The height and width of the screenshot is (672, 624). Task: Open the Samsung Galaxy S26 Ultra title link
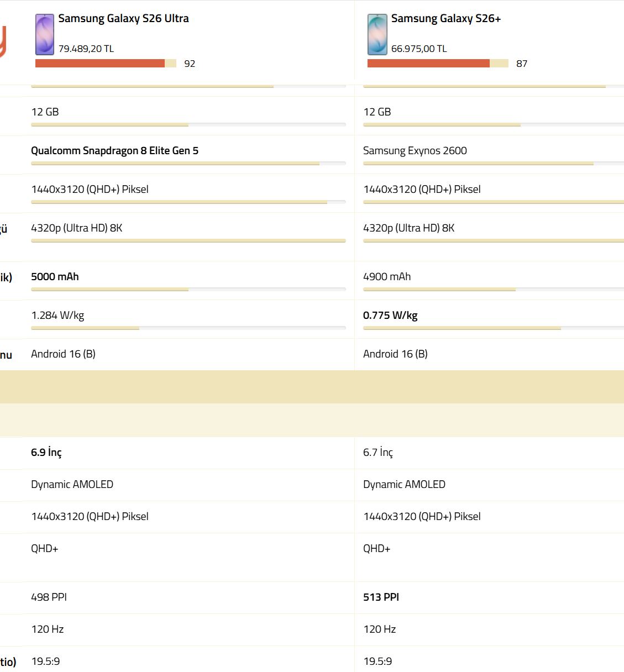(124, 18)
